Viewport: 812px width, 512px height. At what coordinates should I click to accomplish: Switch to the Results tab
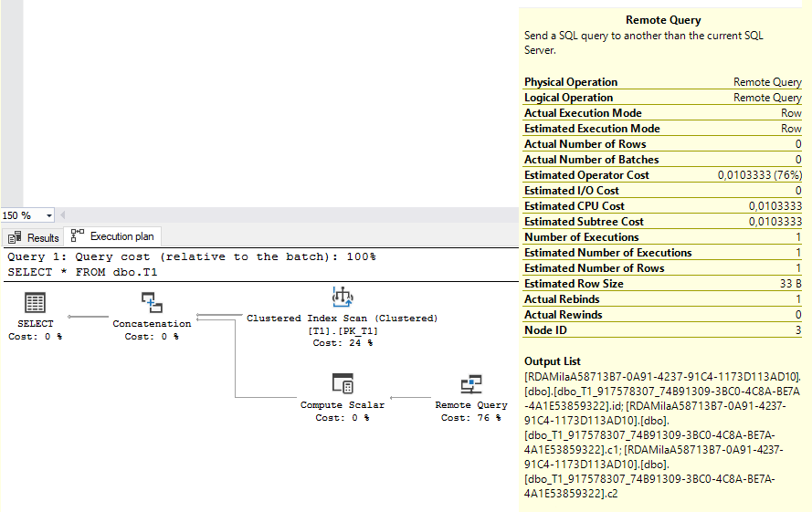(x=33, y=237)
